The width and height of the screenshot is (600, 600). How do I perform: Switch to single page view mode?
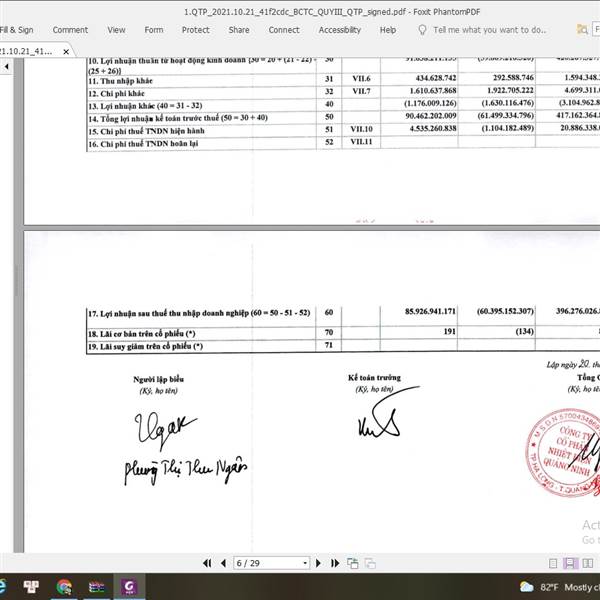tap(553, 563)
